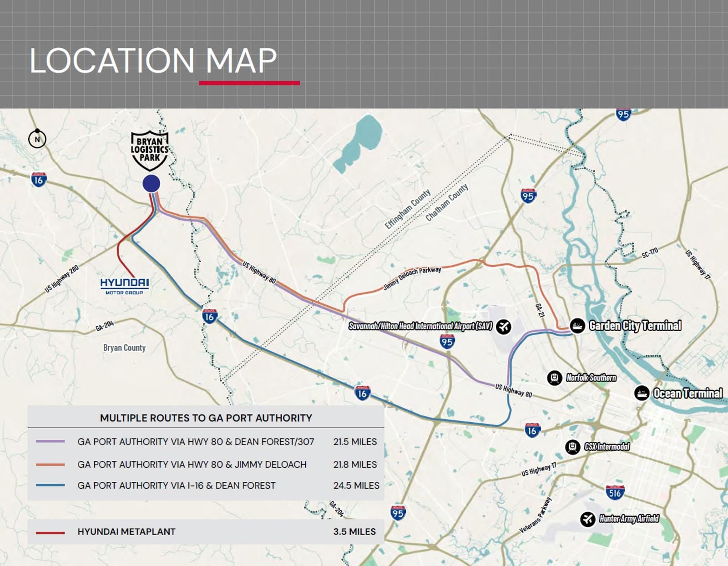
Task: Click the 24.5 MILES distance entry
Action: [x=356, y=485]
